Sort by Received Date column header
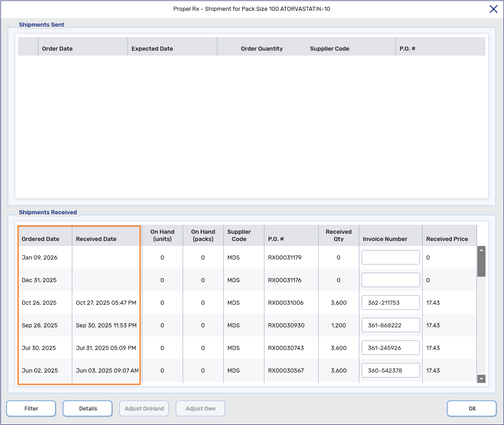This screenshot has height=425, width=504. (x=96, y=239)
